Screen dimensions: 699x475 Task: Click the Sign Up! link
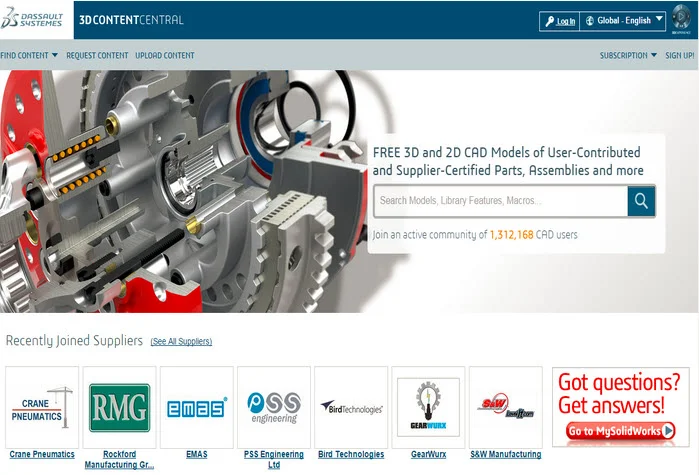point(679,55)
